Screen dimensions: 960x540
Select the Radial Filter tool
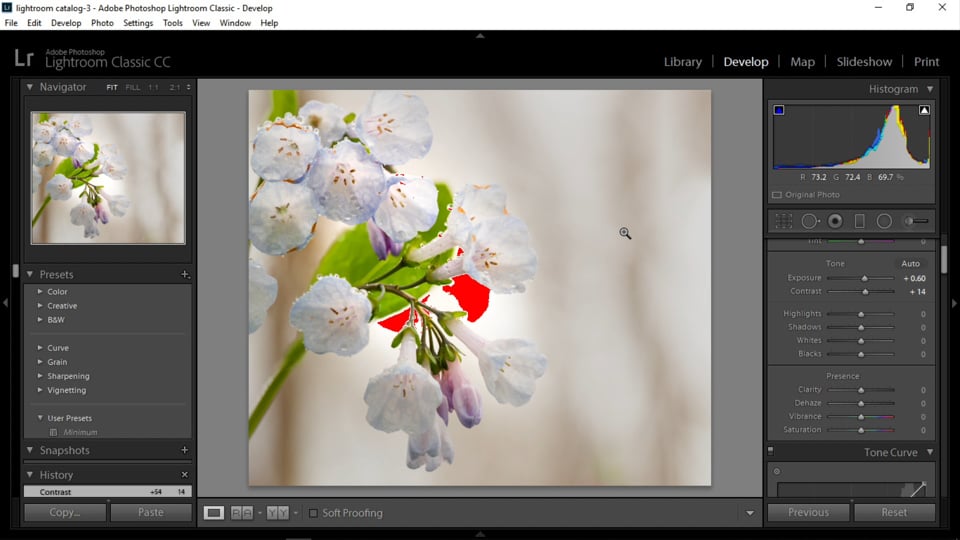pyautogui.click(x=884, y=221)
